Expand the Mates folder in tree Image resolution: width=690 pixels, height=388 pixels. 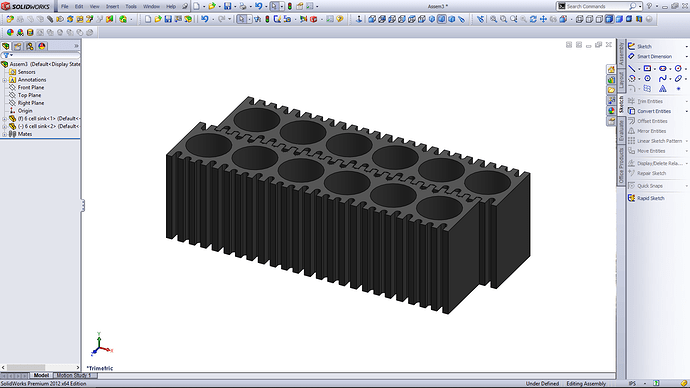[4, 134]
